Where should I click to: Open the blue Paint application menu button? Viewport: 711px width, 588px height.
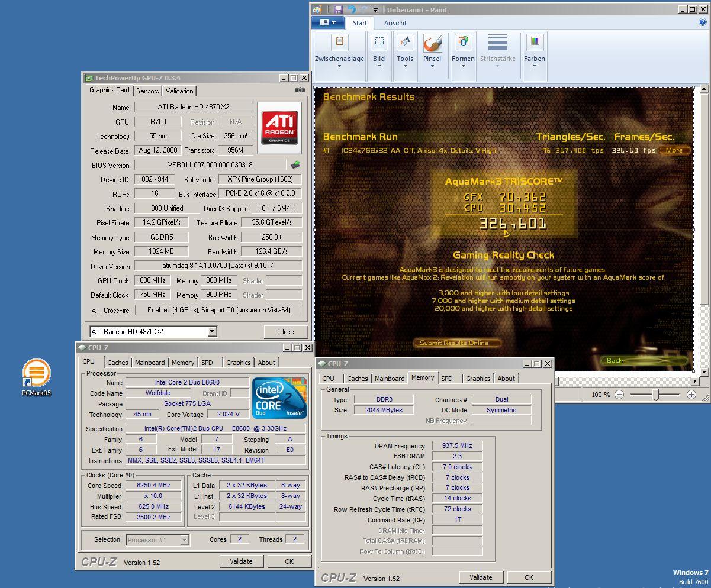tap(327, 22)
